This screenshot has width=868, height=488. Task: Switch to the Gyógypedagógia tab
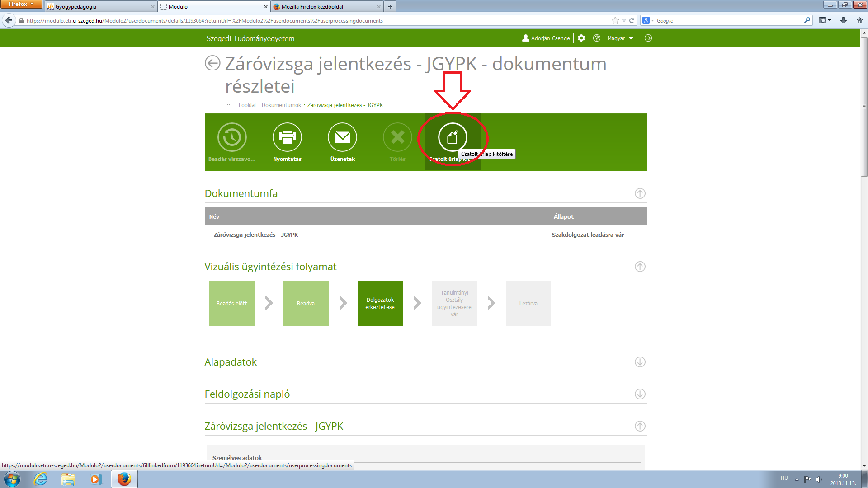(x=99, y=7)
